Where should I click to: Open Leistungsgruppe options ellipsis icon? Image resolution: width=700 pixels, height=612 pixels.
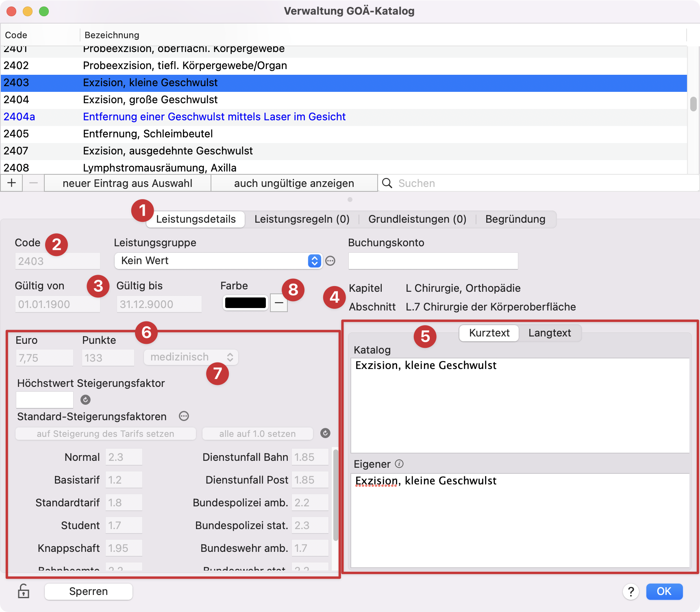[x=330, y=261]
